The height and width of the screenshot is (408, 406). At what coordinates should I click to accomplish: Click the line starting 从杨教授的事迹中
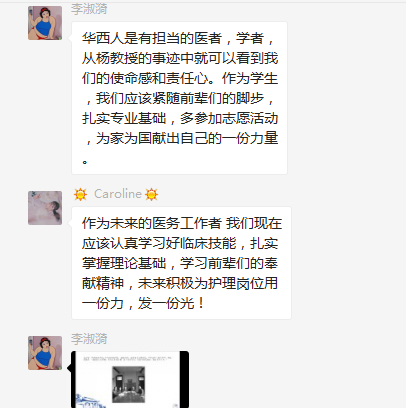(x=180, y=58)
